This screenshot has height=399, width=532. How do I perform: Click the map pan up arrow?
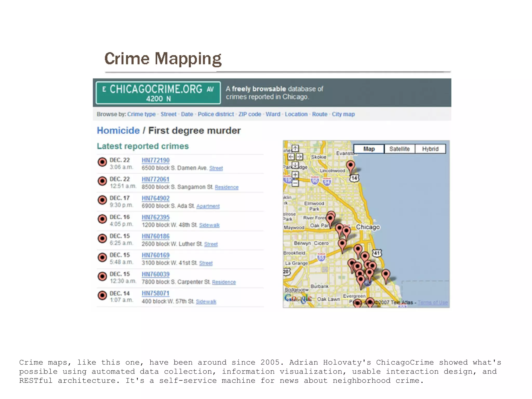click(295, 148)
